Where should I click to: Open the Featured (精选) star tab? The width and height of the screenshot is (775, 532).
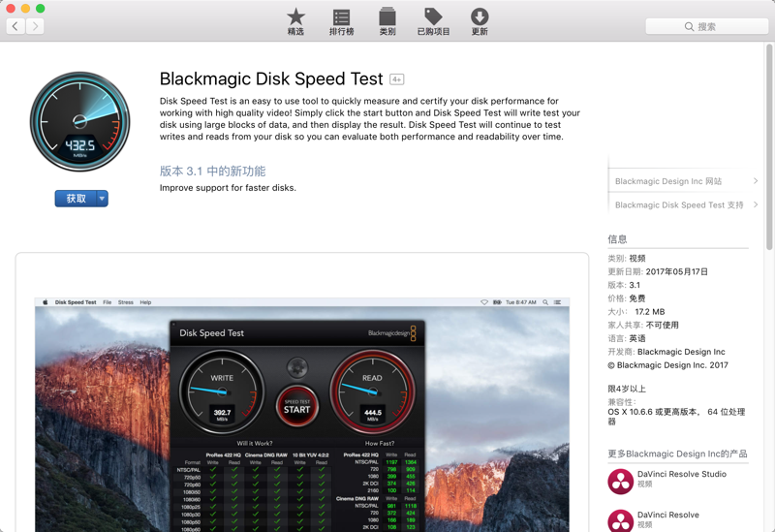(295, 21)
